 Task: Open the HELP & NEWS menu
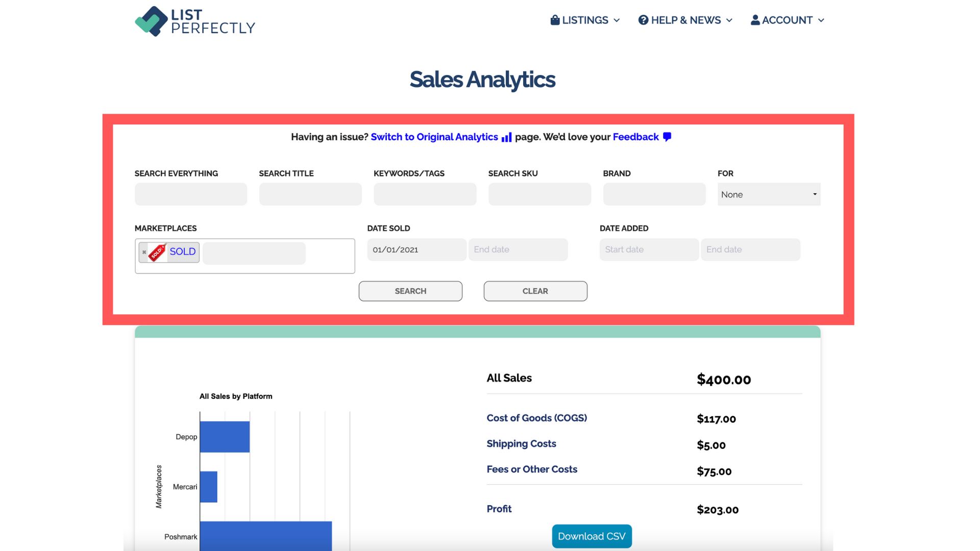click(x=685, y=20)
